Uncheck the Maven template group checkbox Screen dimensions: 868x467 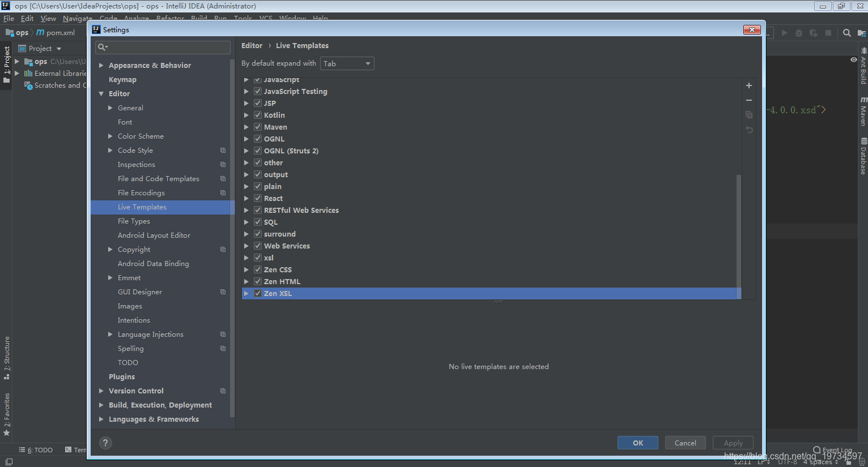pos(258,127)
